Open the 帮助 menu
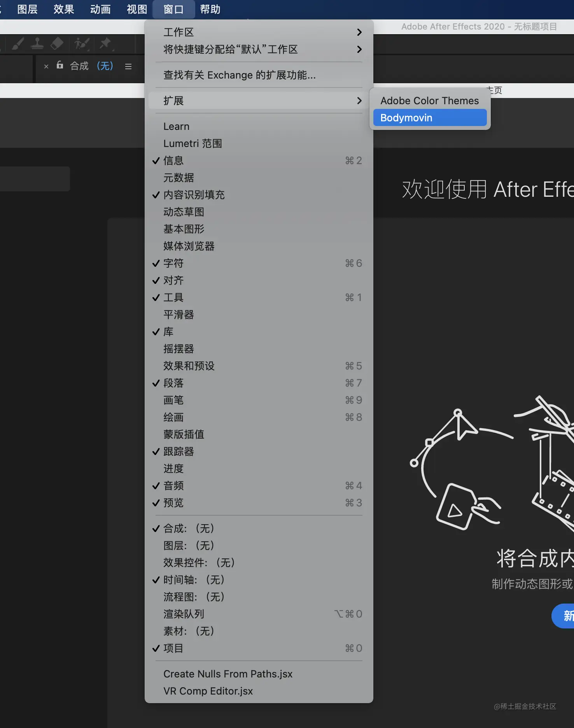 [x=210, y=9]
